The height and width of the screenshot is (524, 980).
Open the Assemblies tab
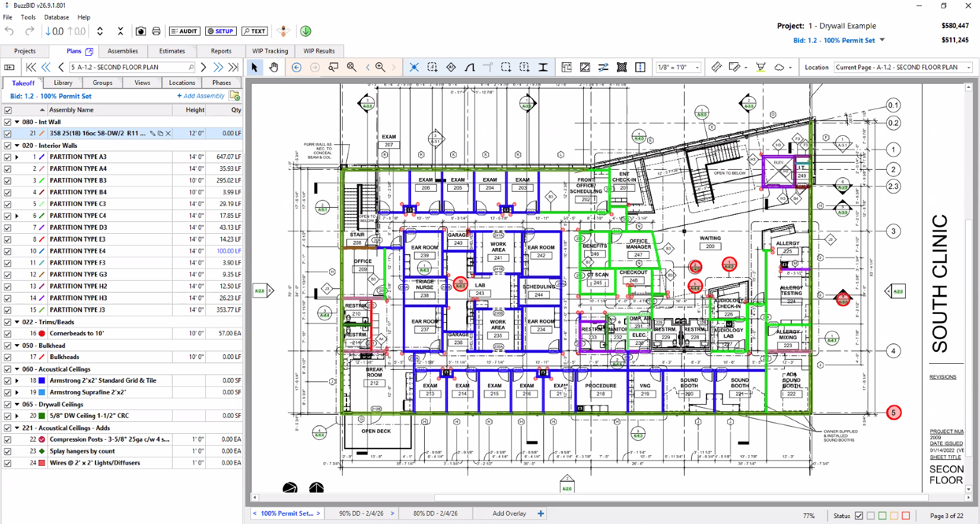pyautogui.click(x=123, y=51)
